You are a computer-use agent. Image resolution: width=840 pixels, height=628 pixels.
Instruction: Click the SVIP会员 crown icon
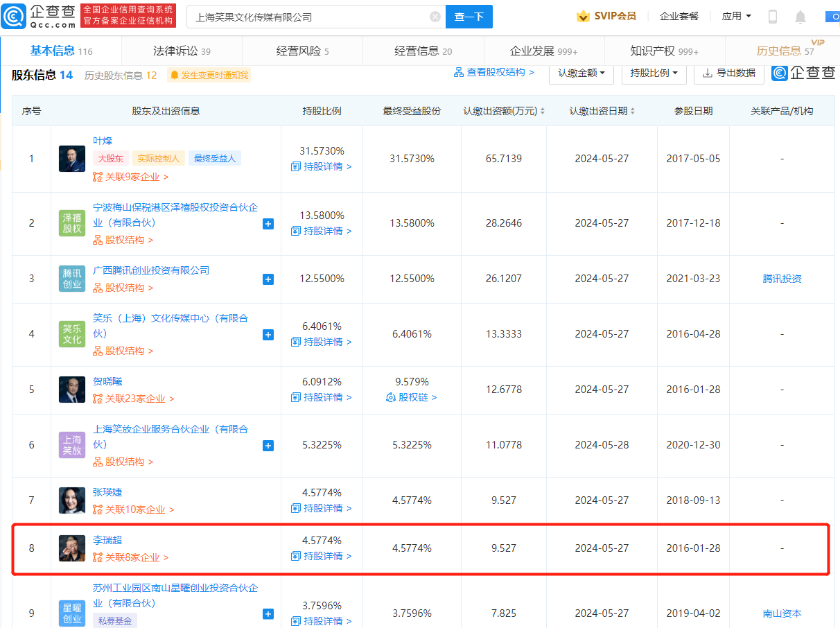pyautogui.click(x=583, y=16)
